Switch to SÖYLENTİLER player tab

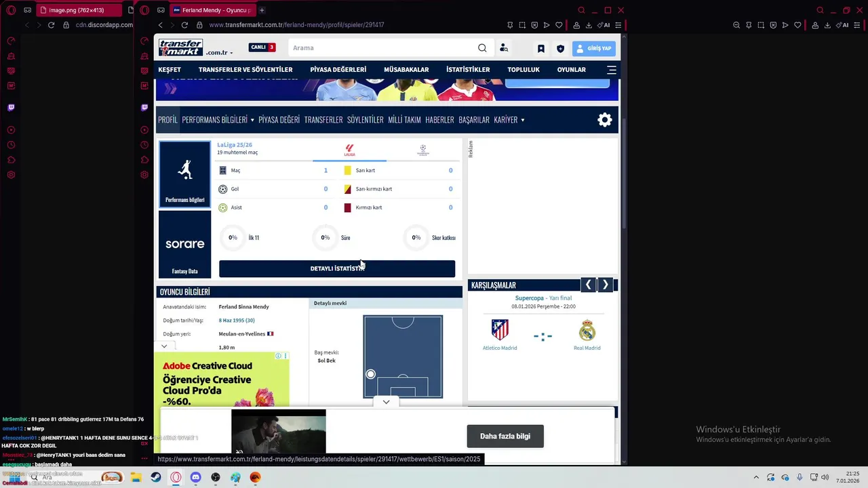pyautogui.click(x=366, y=120)
